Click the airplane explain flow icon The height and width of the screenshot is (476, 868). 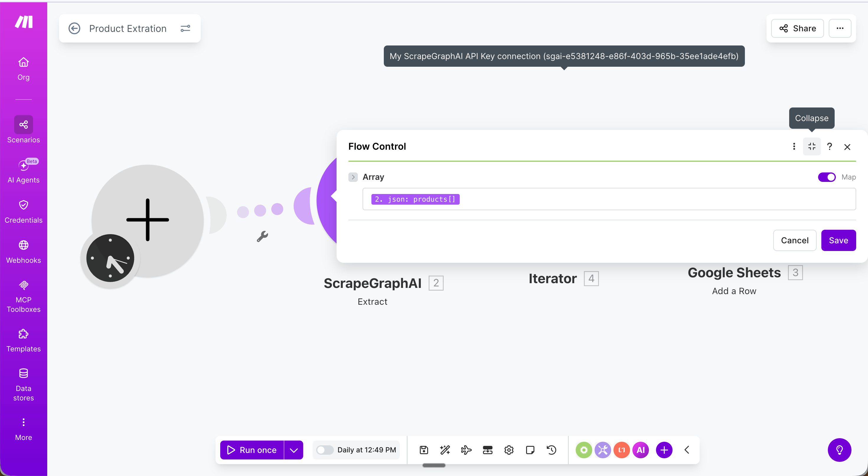click(466, 450)
